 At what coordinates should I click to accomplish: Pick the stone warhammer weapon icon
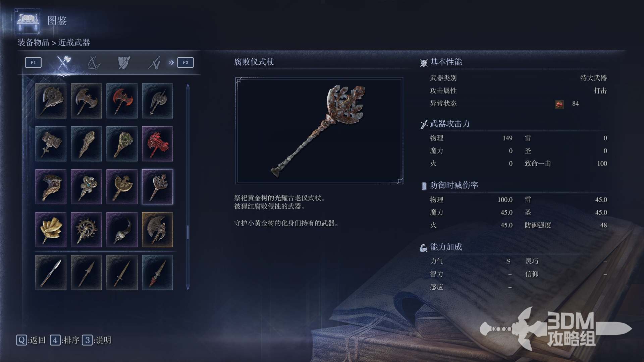(51, 144)
